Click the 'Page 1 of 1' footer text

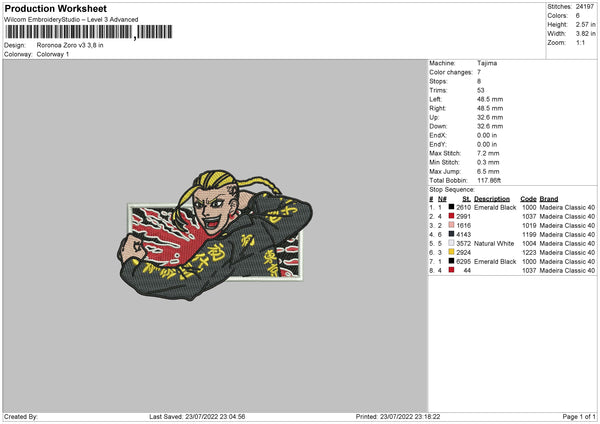point(579,416)
